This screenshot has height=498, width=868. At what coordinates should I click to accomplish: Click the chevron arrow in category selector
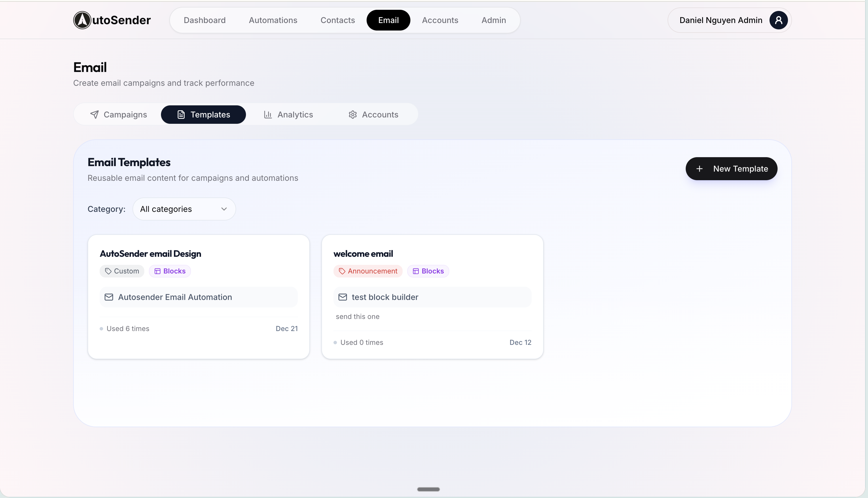pyautogui.click(x=224, y=209)
